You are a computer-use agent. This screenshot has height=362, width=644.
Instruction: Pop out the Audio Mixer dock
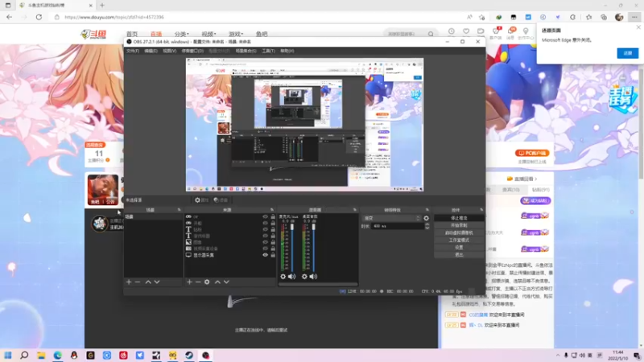point(355,210)
